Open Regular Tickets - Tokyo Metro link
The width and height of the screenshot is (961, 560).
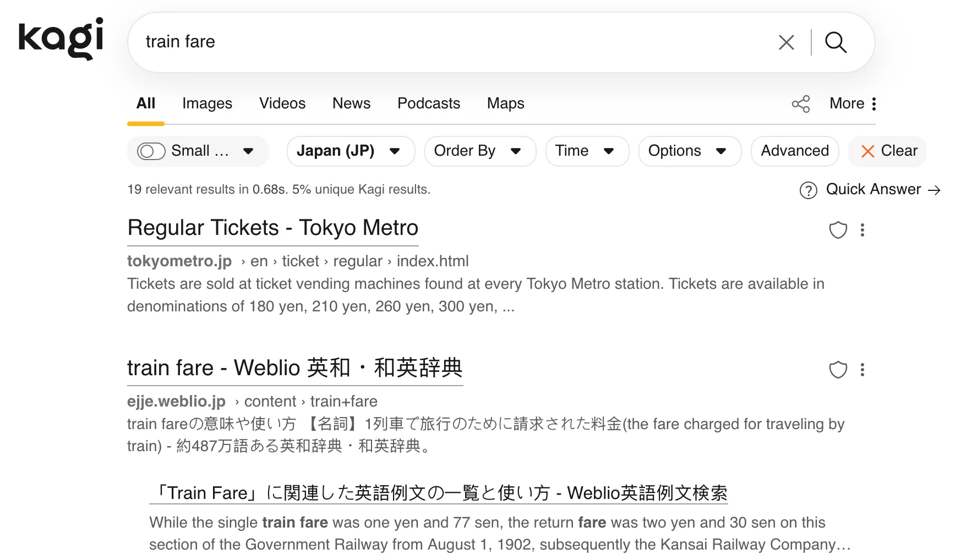click(x=272, y=228)
